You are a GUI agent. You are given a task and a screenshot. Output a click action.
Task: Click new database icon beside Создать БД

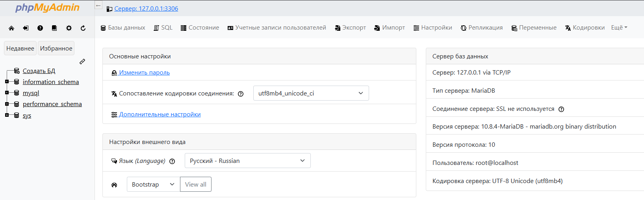click(17, 71)
